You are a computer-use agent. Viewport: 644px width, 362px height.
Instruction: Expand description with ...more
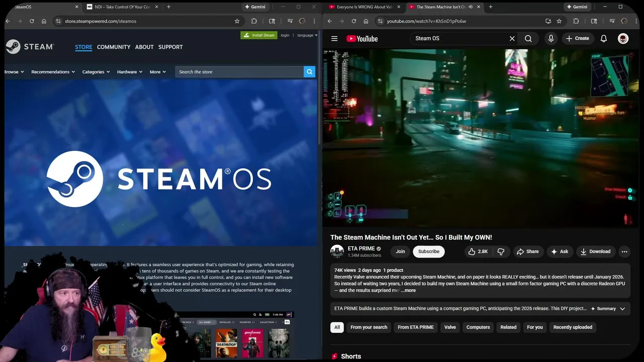pos(409,290)
